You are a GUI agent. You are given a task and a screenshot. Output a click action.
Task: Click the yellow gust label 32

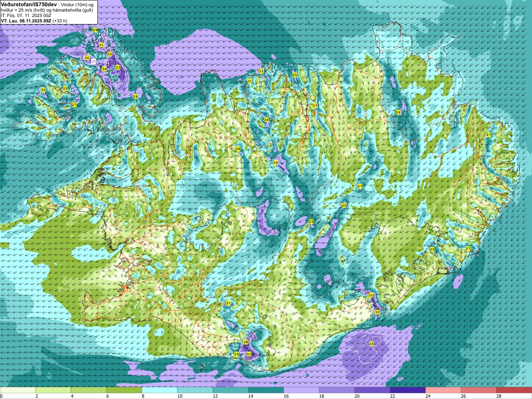point(110,54)
